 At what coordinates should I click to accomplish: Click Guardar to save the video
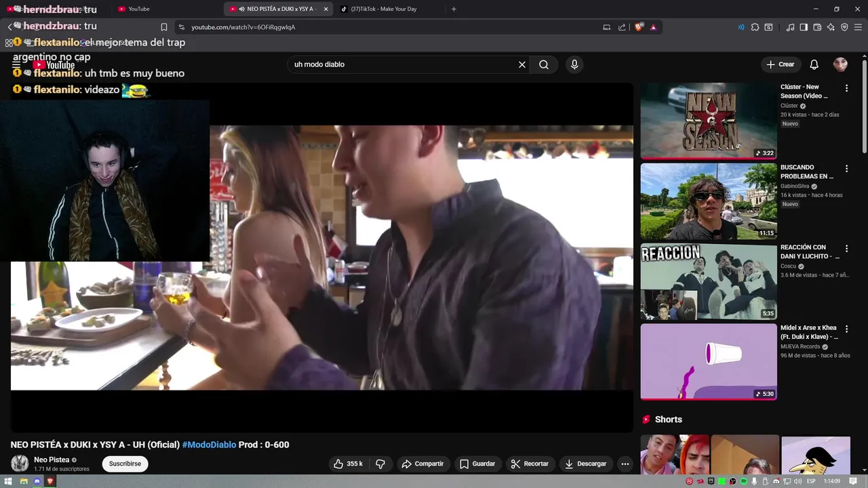tap(477, 464)
